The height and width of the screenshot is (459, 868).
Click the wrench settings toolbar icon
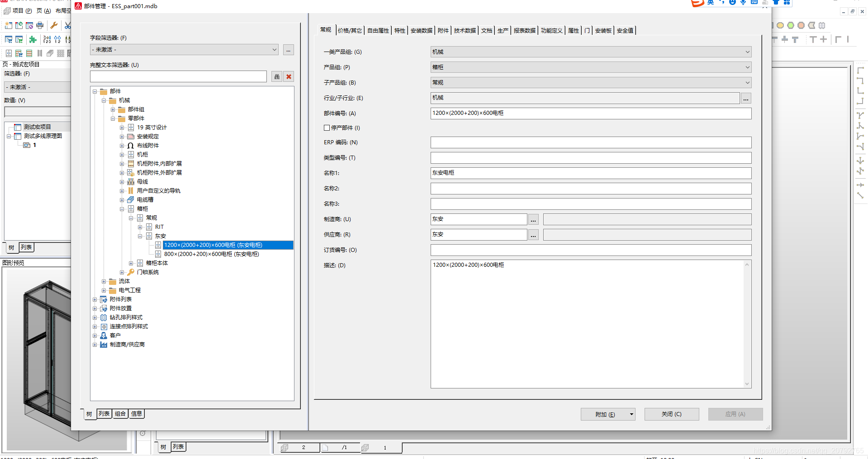pyautogui.click(x=54, y=25)
